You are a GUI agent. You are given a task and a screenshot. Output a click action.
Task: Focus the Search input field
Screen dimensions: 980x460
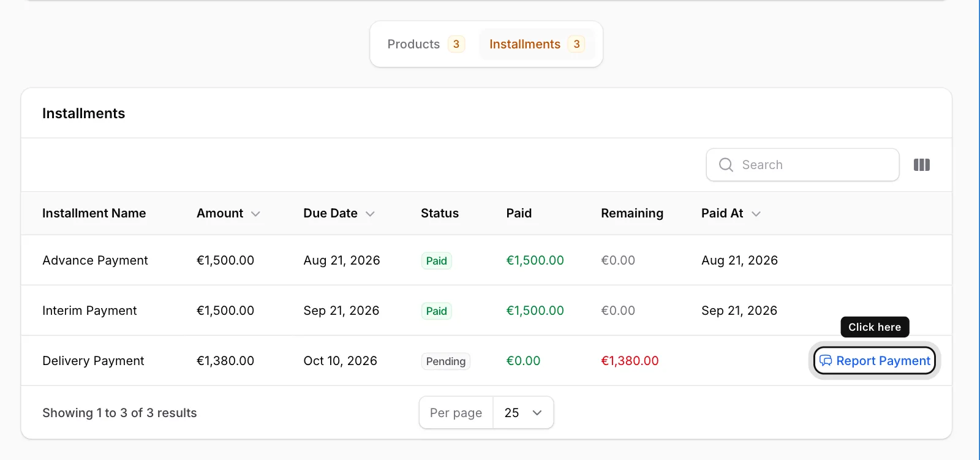802,165
